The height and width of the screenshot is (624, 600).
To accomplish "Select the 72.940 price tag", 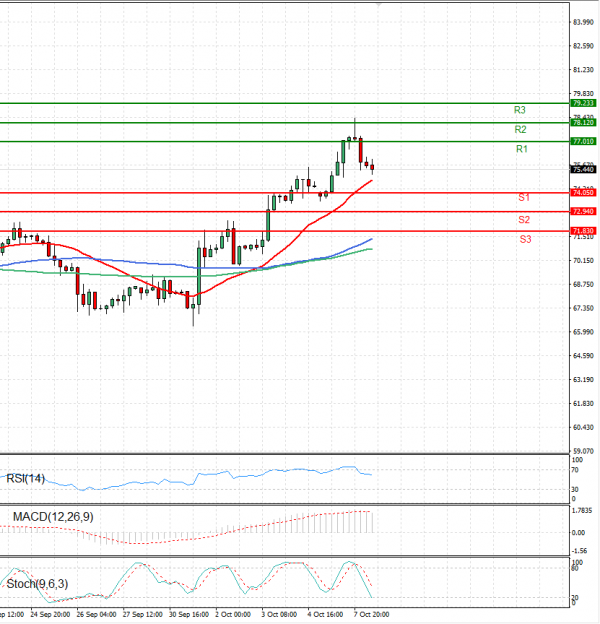I will [x=583, y=211].
